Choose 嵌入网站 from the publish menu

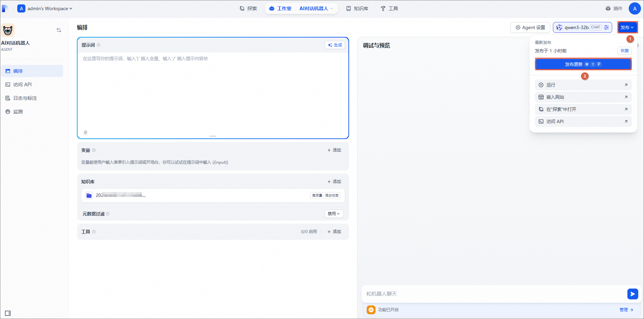pyautogui.click(x=583, y=97)
